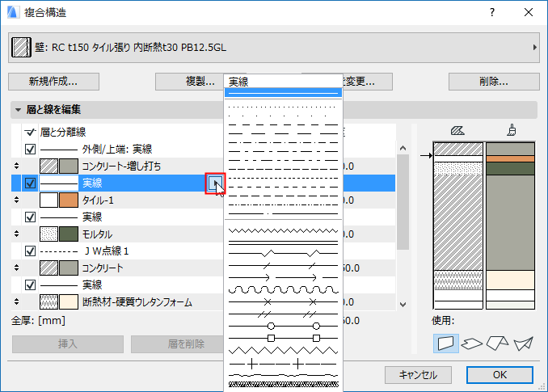Click the hatch cross-section preview column
Screen dimensions: 548x392
tap(458, 226)
